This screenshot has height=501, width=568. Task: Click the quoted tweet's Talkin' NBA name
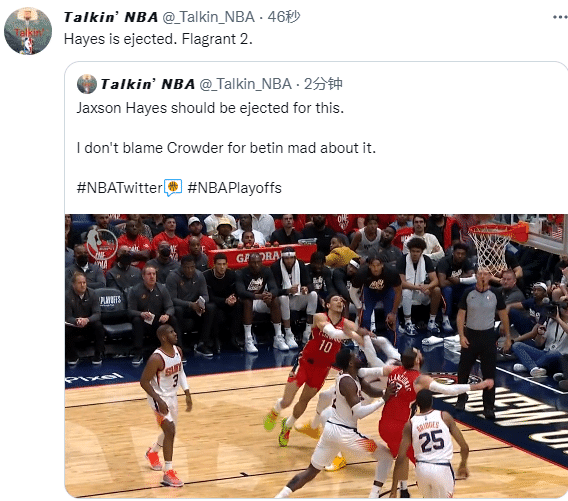pyautogui.click(x=148, y=84)
